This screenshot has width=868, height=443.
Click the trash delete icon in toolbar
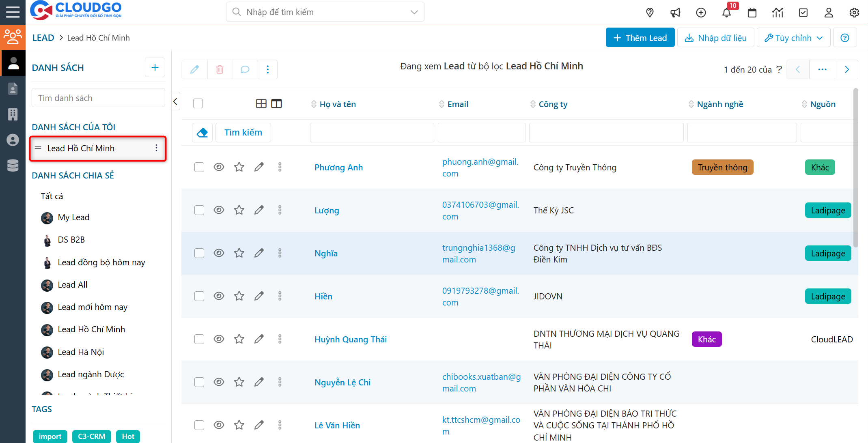[220, 69]
